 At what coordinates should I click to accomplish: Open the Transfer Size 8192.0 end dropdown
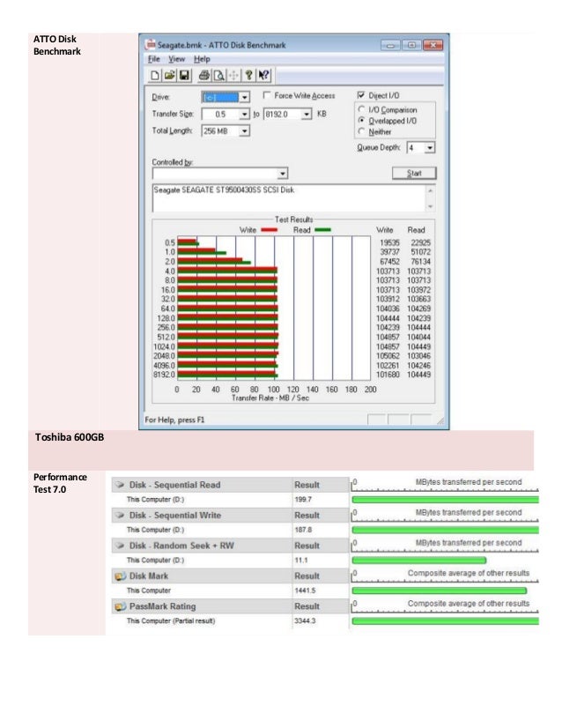[x=307, y=115]
